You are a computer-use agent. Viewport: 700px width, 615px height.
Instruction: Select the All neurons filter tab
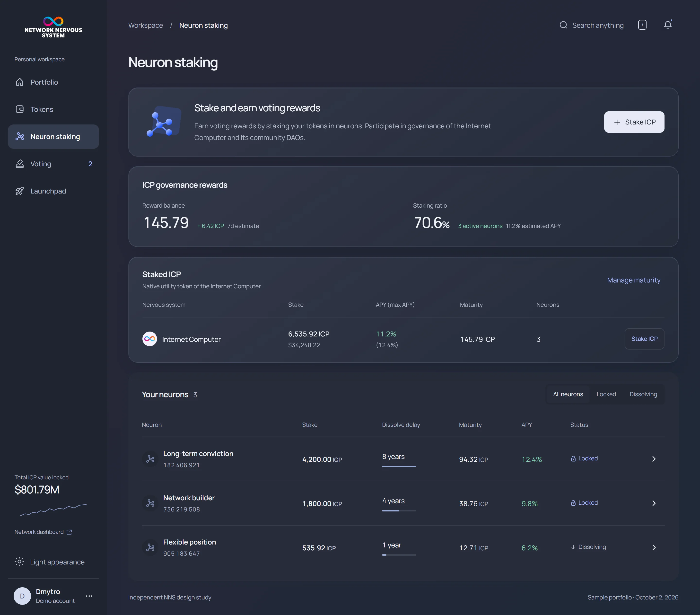[568, 394]
